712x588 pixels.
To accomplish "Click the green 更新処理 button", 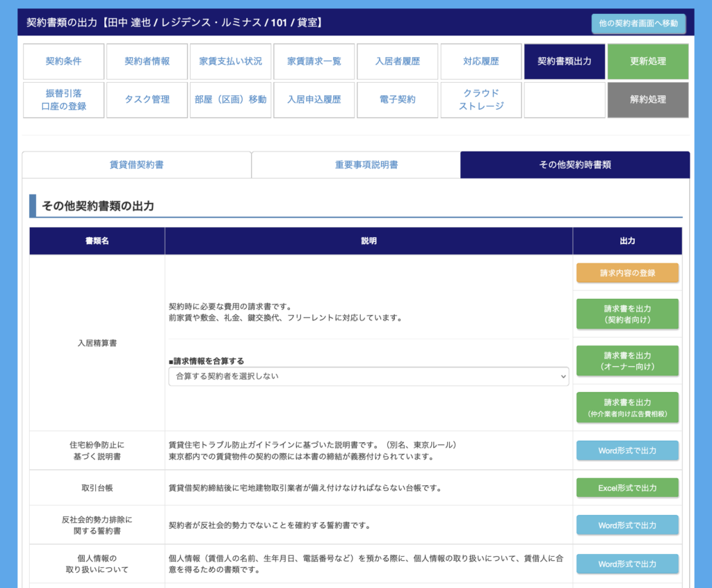I will (647, 61).
